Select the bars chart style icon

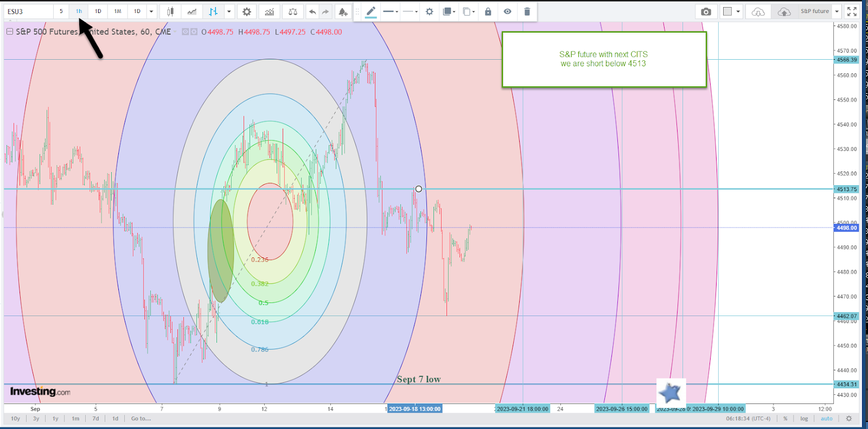point(213,11)
